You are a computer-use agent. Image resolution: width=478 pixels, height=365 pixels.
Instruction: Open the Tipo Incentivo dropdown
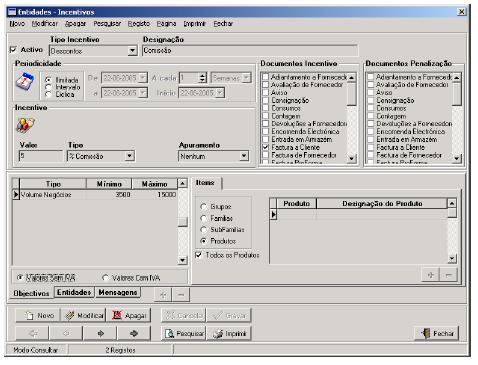[x=132, y=51]
